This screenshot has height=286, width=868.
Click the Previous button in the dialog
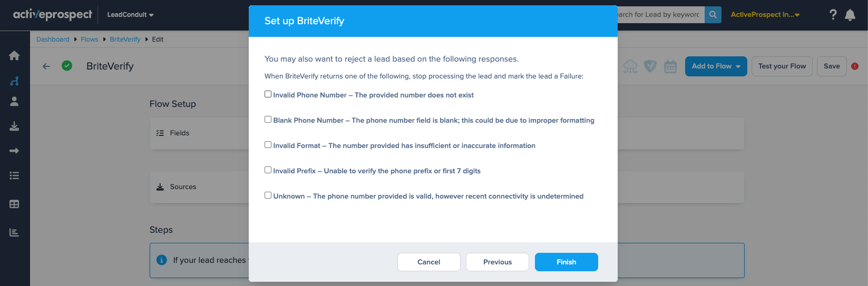pos(498,262)
